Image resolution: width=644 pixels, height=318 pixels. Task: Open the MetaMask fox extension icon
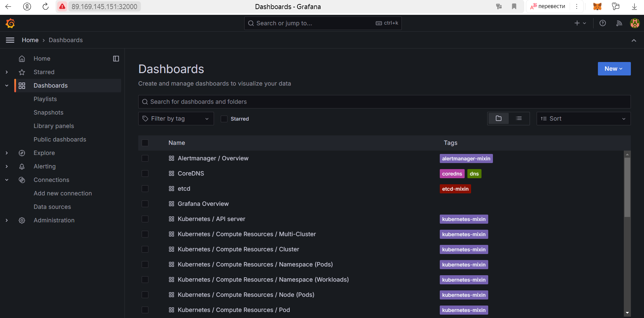coord(597,6)
